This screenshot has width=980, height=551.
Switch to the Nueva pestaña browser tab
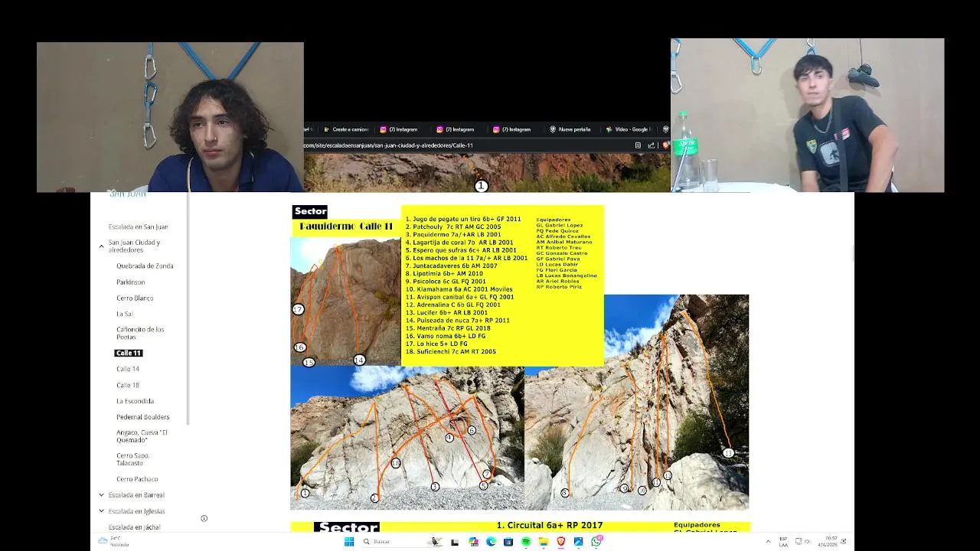coord(571,129)
